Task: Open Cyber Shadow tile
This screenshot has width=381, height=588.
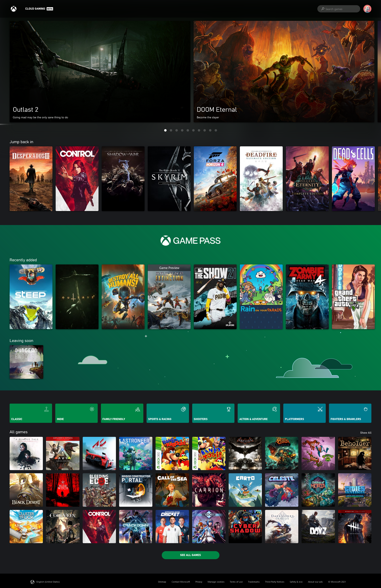Action: pos(245,527)
